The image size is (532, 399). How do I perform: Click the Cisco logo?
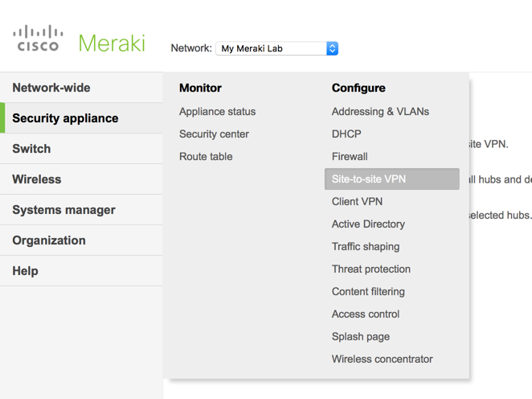point(38,38)
